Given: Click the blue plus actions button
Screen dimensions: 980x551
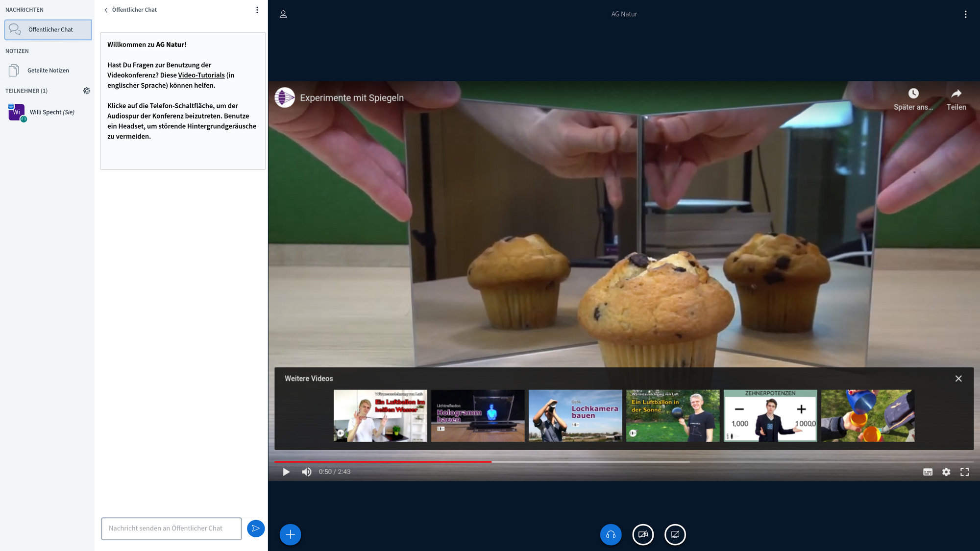Looking at the screenshot, I should (x=290, y=534).
